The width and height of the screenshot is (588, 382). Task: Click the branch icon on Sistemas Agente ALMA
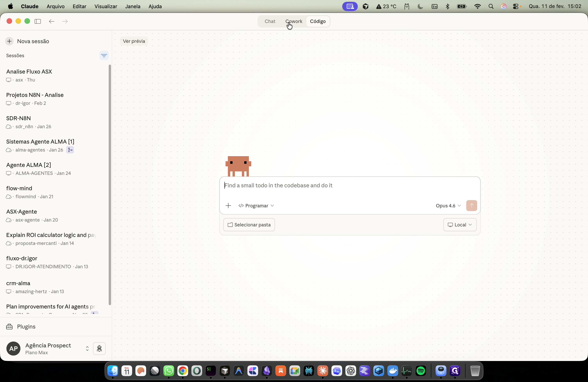[x=70, y=150]
